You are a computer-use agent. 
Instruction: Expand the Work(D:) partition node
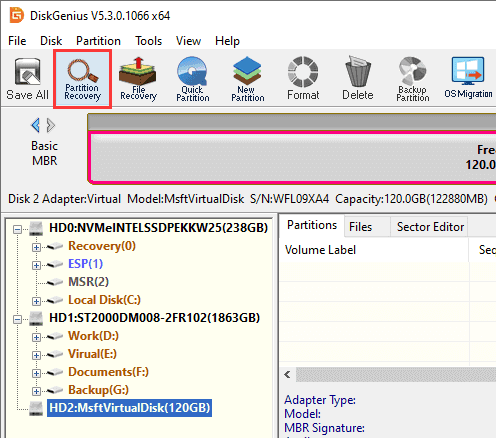coord(36,337)
